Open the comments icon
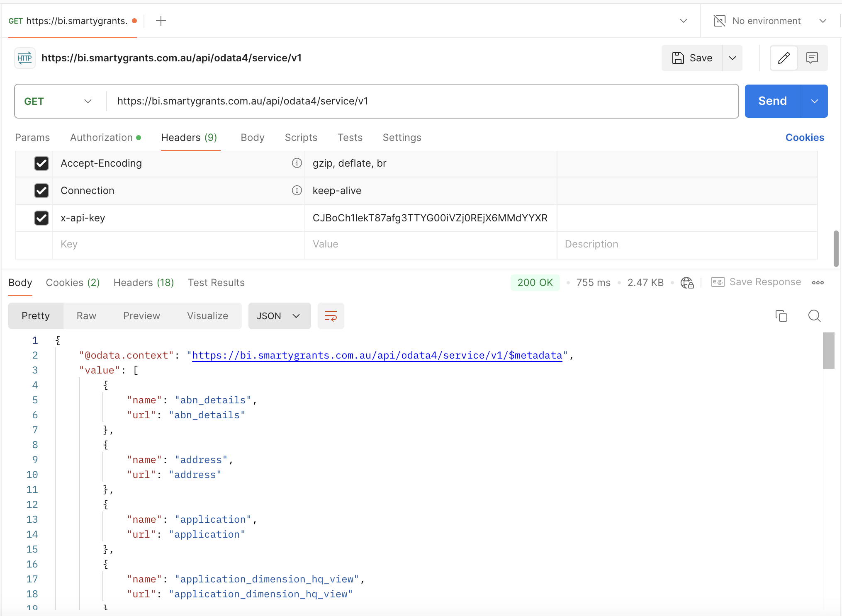 pos(812,58)
